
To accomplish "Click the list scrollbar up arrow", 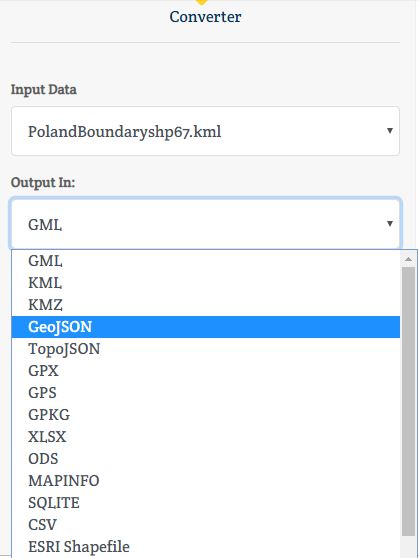I will click(x=408, y=259).
